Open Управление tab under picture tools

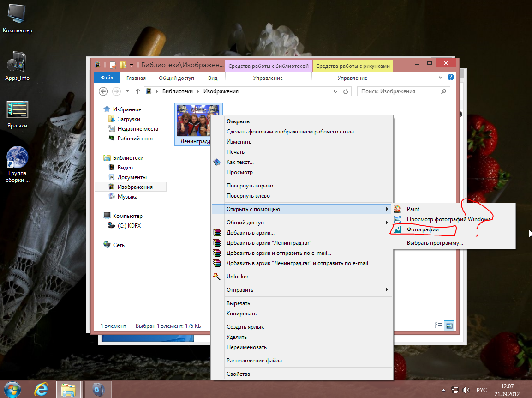point(352,78)
